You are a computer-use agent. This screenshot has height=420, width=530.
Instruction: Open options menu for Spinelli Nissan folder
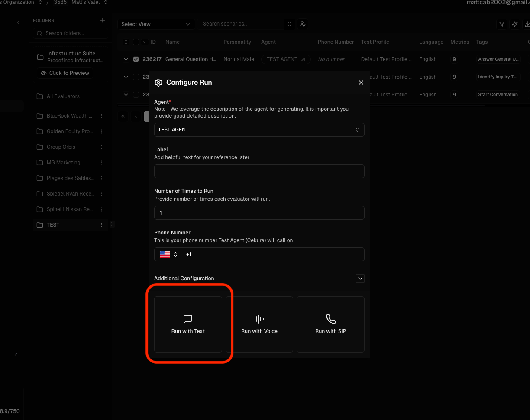pos(101,209)
